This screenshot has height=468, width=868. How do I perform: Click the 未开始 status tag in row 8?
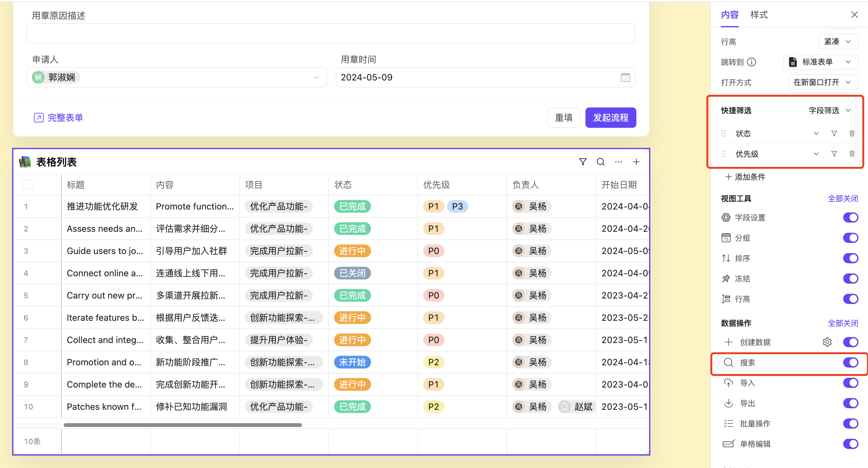(x=352, y=362)
